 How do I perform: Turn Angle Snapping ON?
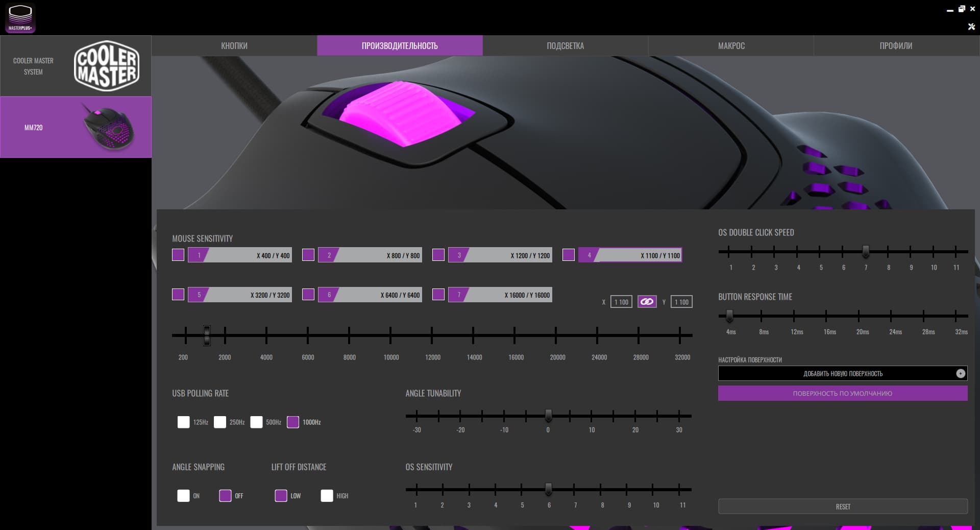(x=183, y=496)
